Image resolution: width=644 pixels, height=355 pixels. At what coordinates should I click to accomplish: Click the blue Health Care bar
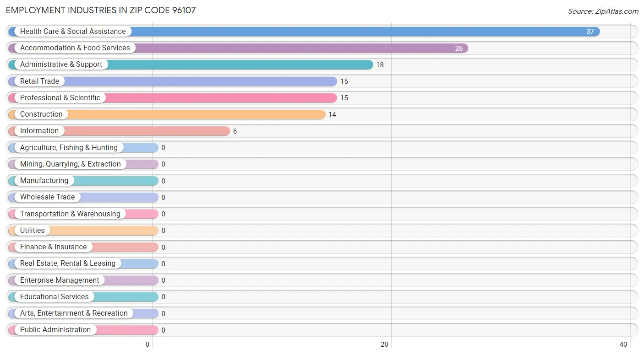(x=304, y=32)
